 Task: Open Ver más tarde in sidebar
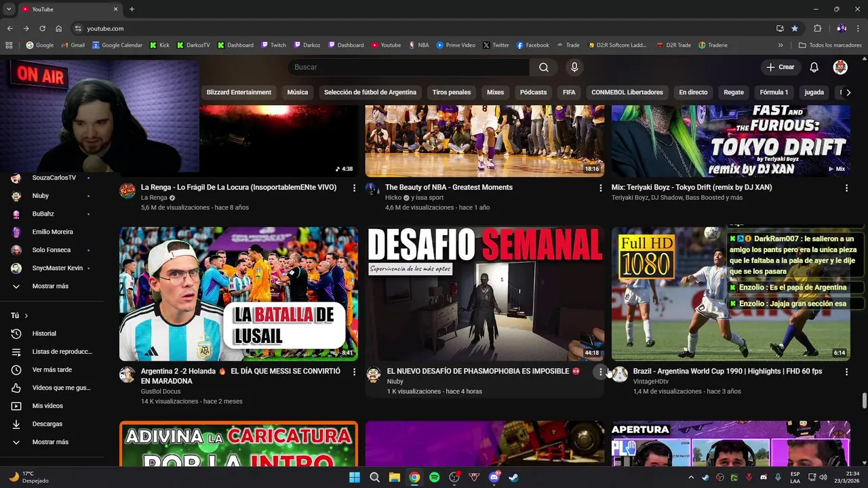(53, 369)
